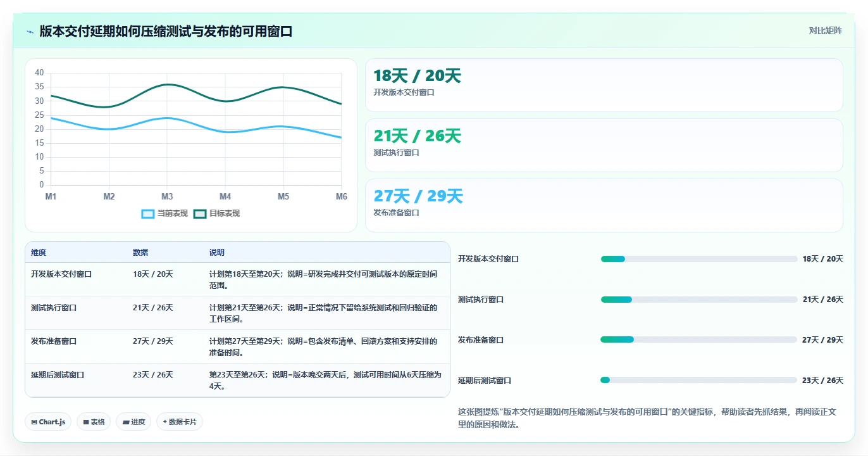Click the M1 axis label on the chart
868x456 pixels.
coord(51,197)
